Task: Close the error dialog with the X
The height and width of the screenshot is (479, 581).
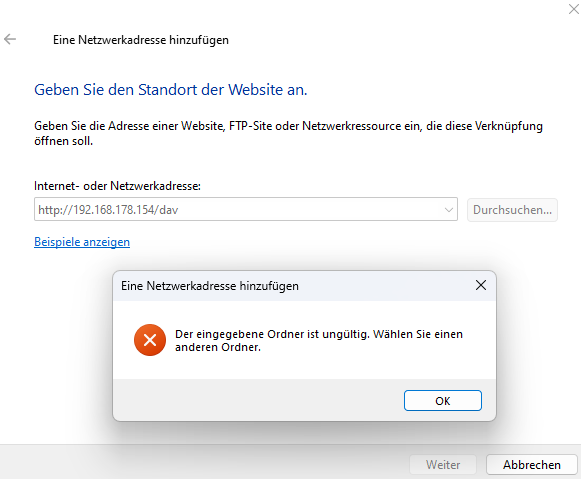Action: (481, 285)
